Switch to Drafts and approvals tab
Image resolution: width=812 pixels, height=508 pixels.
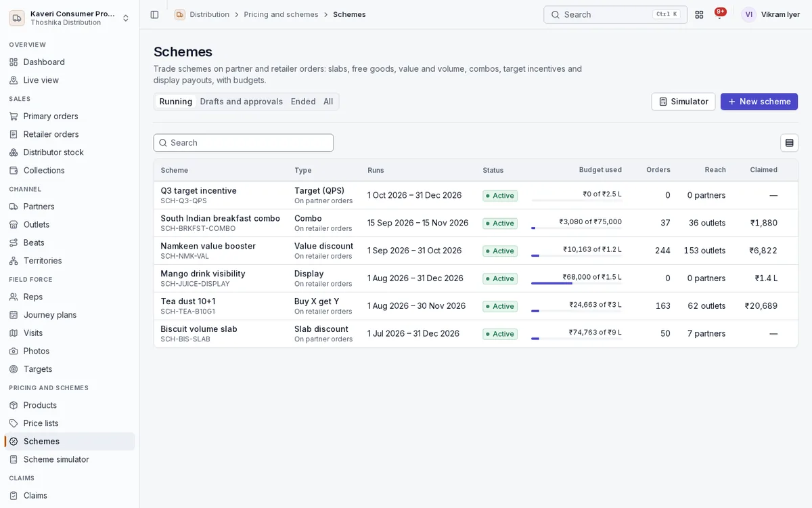coord(242,102)
